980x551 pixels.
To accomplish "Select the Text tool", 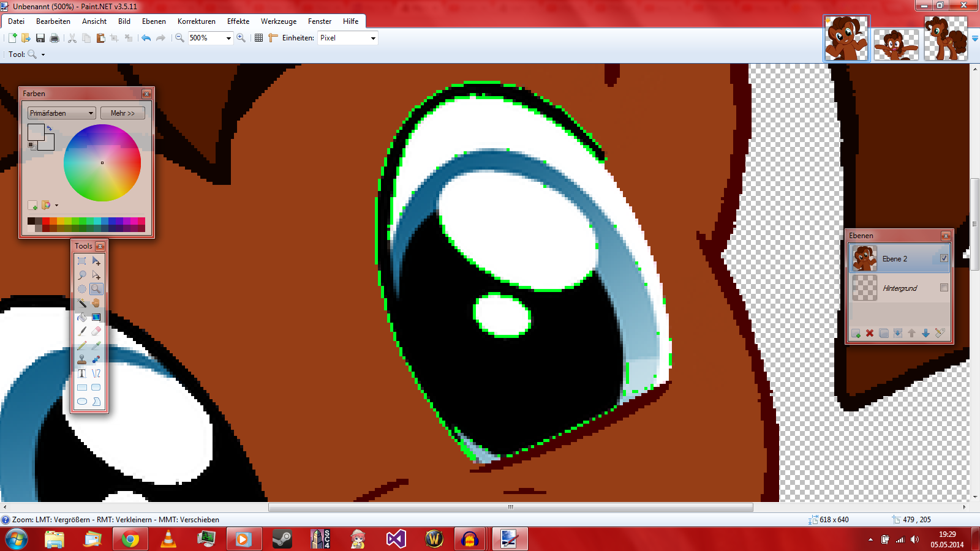I will coord(82,373).
